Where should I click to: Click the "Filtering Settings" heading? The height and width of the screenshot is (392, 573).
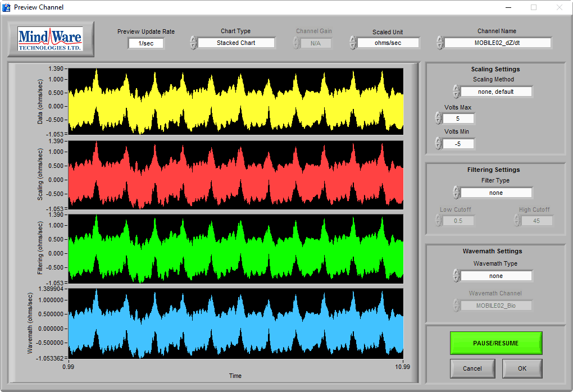click(x=493, y=170)
